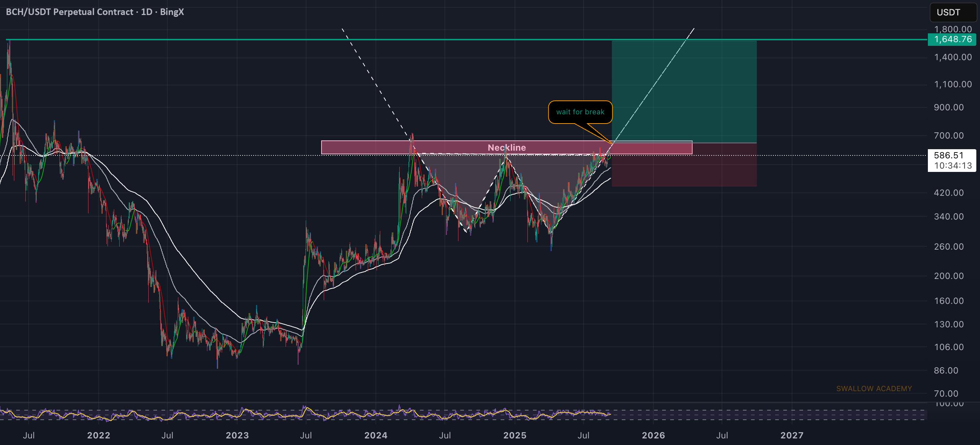The image size is (980, 445).
Task: Click the 2022 label on time axis
Action: click(98, 435)
